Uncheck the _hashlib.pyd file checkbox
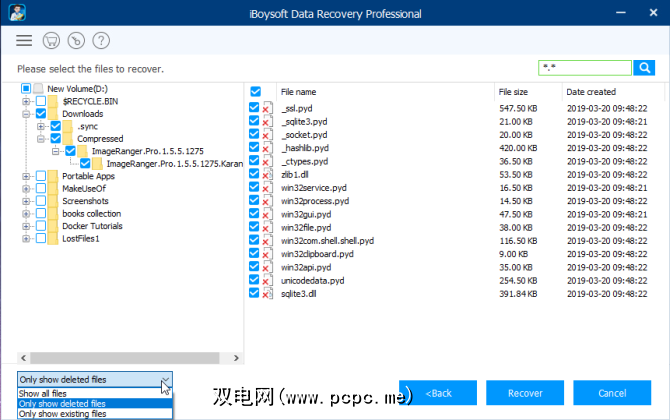This screenshot has width=670, height=420. (254, 147)
